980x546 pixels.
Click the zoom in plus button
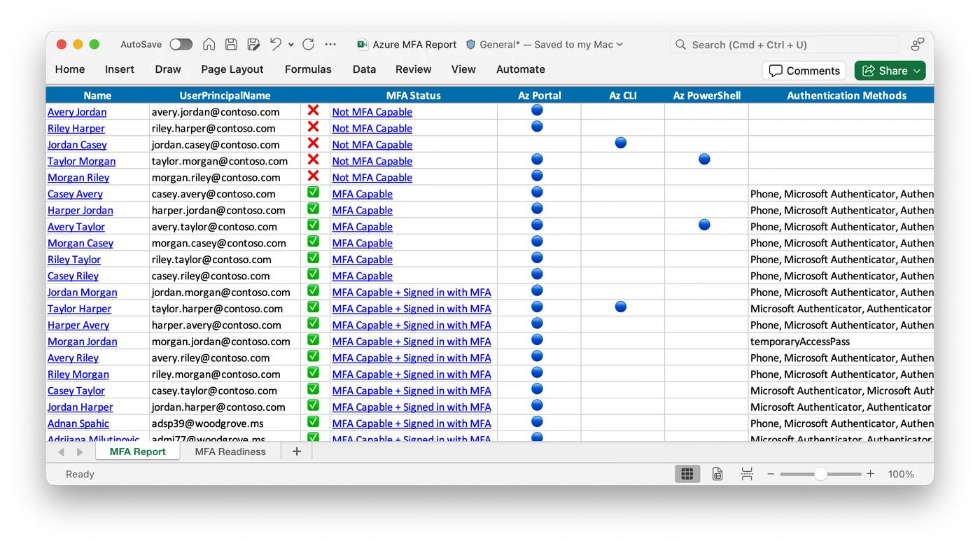pyautogui.click(x=871, y=474)
